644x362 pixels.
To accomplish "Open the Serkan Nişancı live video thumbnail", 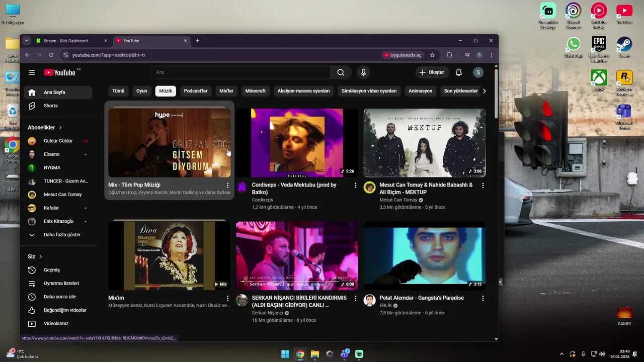I will pos(297,255).
